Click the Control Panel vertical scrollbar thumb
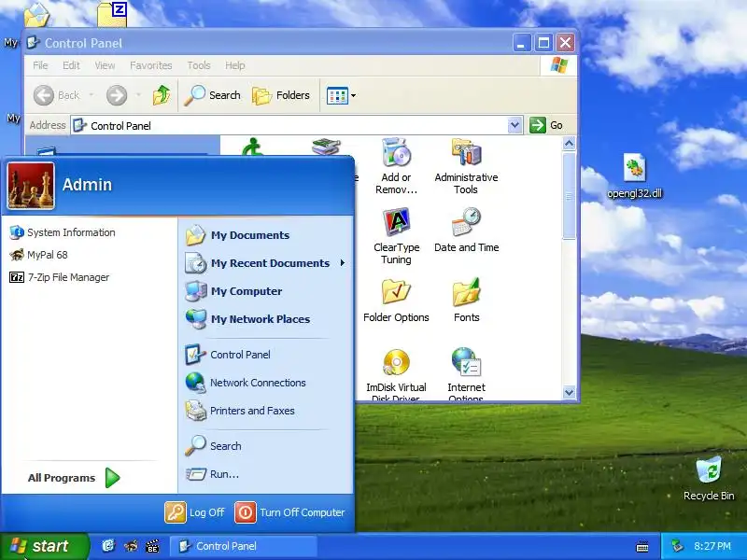747x560 pixels. (x=569, y=196)
